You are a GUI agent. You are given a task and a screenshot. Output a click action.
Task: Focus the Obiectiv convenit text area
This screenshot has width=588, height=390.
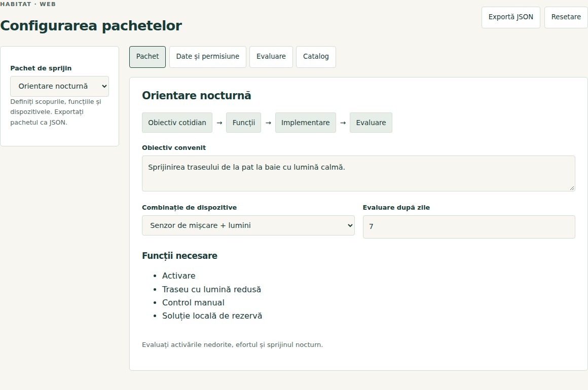(x=358, y=173)
